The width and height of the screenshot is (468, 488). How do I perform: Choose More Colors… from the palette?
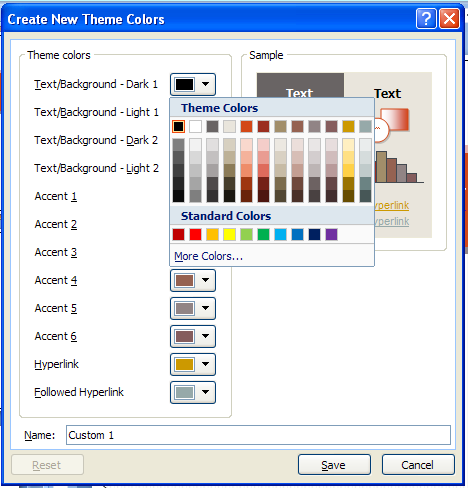point(208,256)
